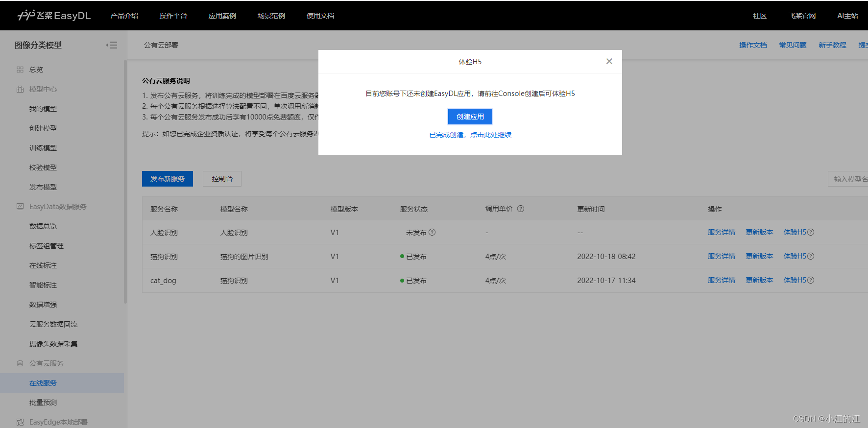Click the help icon next to 调用单价
Image resolution: width=868 pixels, height=428 pixels.
[521, 209]
